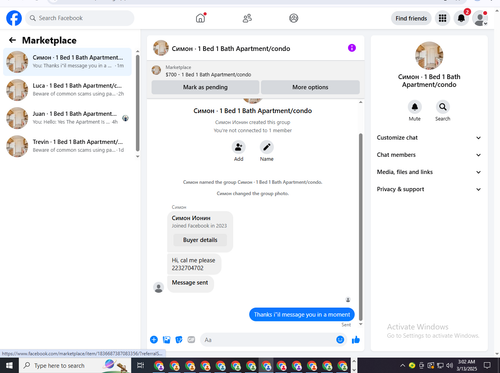The width and height of the screenshot is (500, 373).
Task: Send a thumbs-up like
Action: tap(356, 340)
